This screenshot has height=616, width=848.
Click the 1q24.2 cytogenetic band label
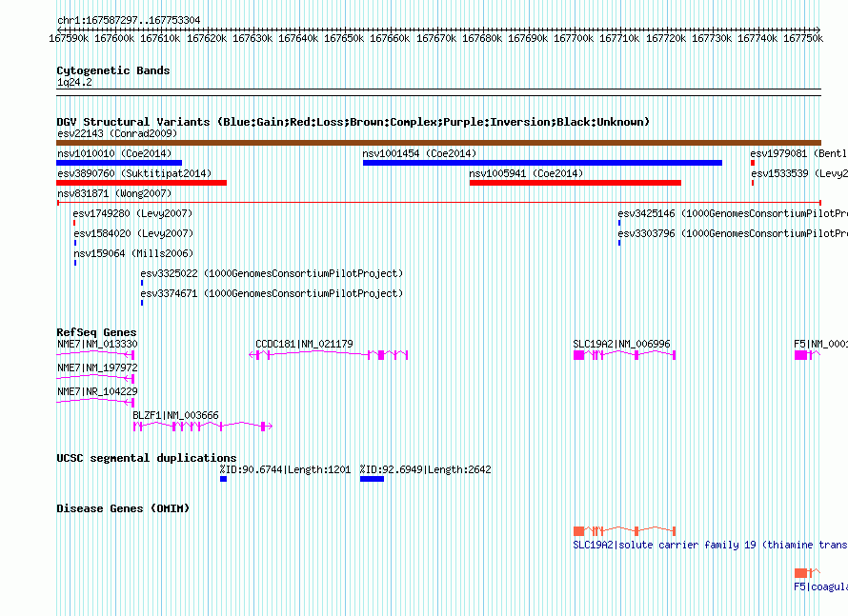pos(74,82)
